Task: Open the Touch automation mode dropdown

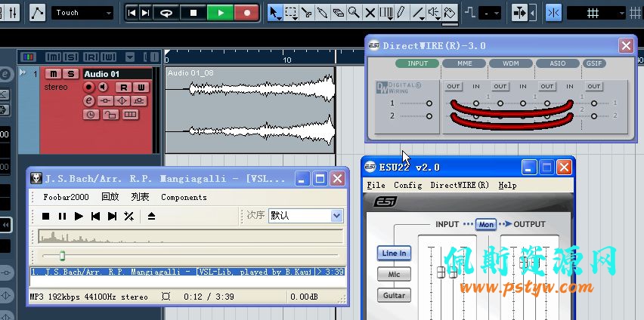Action: [82, 13]
